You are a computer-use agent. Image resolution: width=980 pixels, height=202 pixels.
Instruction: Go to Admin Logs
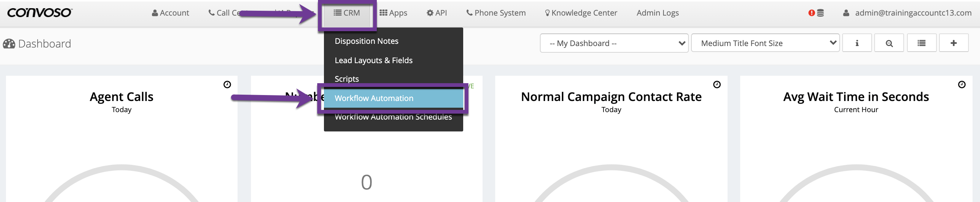[x=658, y=13]
